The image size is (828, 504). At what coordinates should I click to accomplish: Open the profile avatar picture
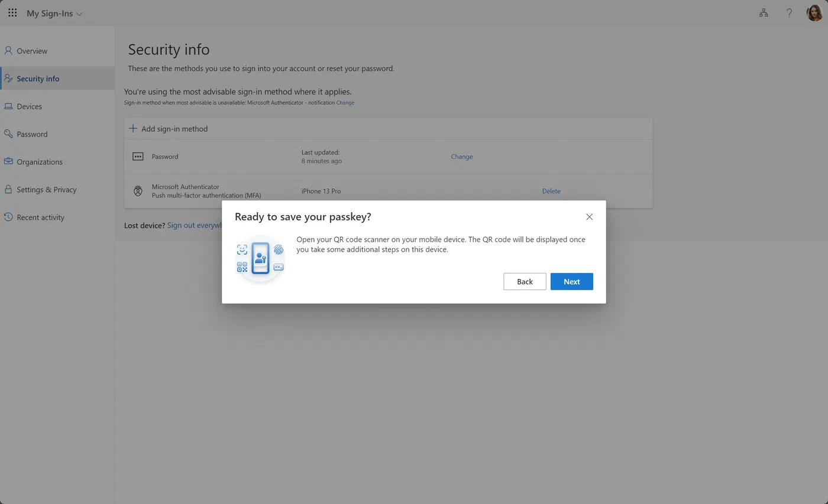point(814,12)
